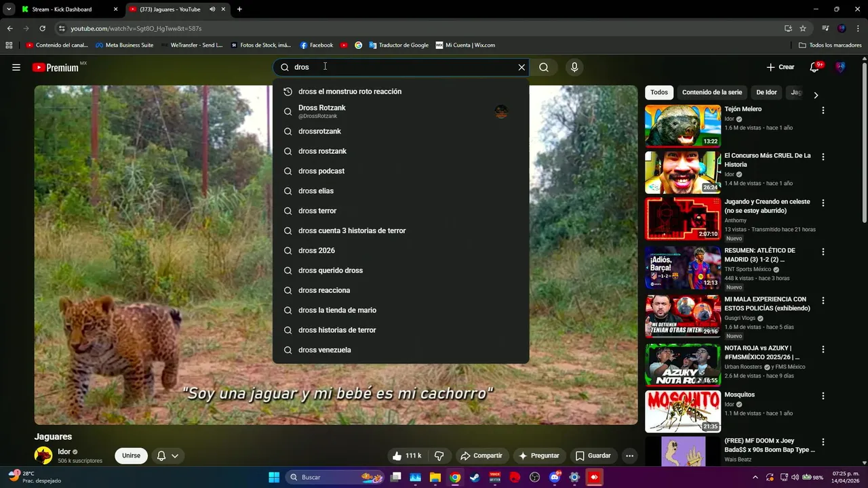
Task: Select suggestion 'dross podcast'
Action: point(401,171)
